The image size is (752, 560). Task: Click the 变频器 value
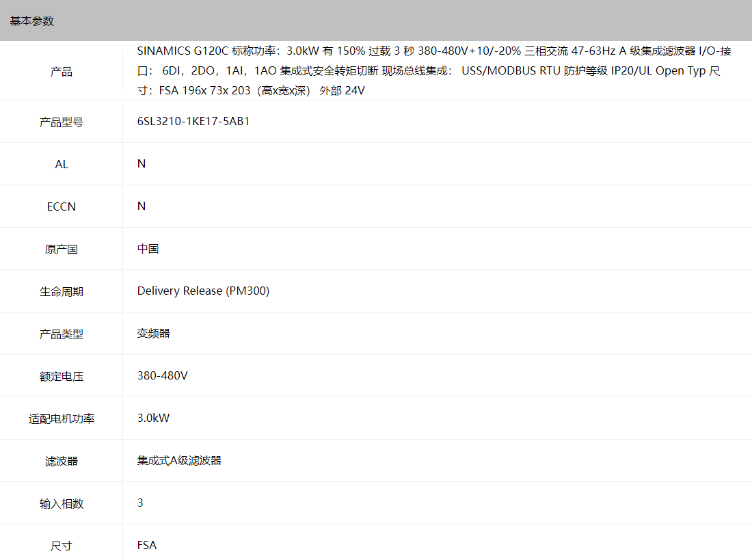point(153,333)
